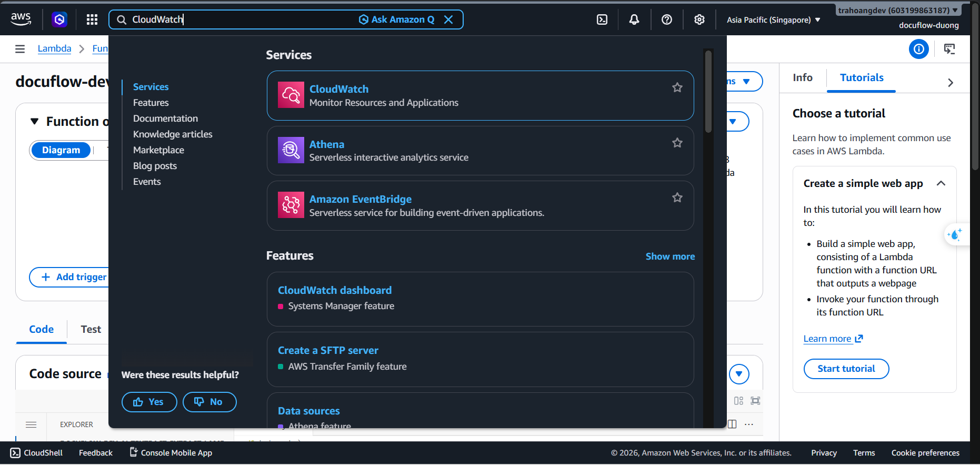
Task: Favorite Amazon EventBridge with the star
Action: pyautogui.click(x=677, y=197)
